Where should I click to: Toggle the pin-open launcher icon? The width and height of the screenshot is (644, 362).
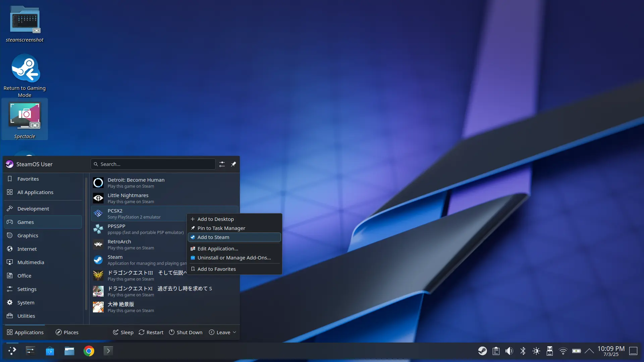tap(233, 164)
